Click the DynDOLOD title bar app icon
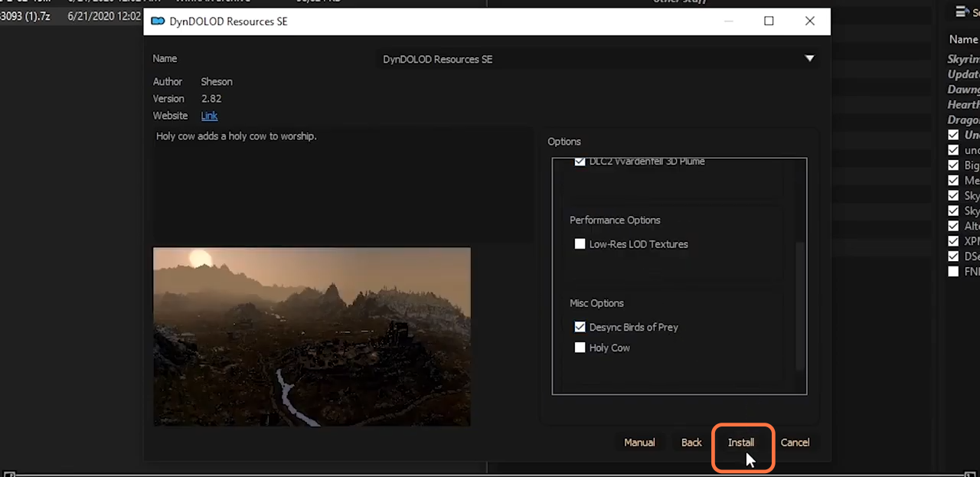This screenshot has height=477, width=980. tap(158, 21)
